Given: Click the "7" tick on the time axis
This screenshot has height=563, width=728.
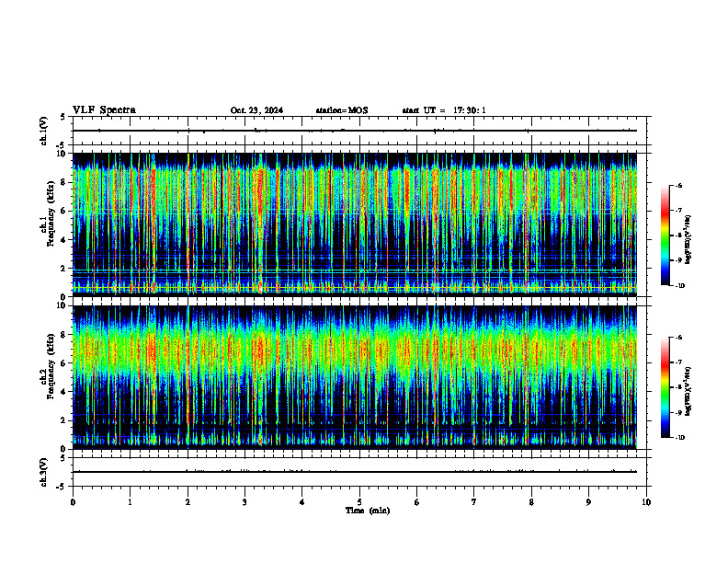Looking at the screenshot, I should (474, 502).
